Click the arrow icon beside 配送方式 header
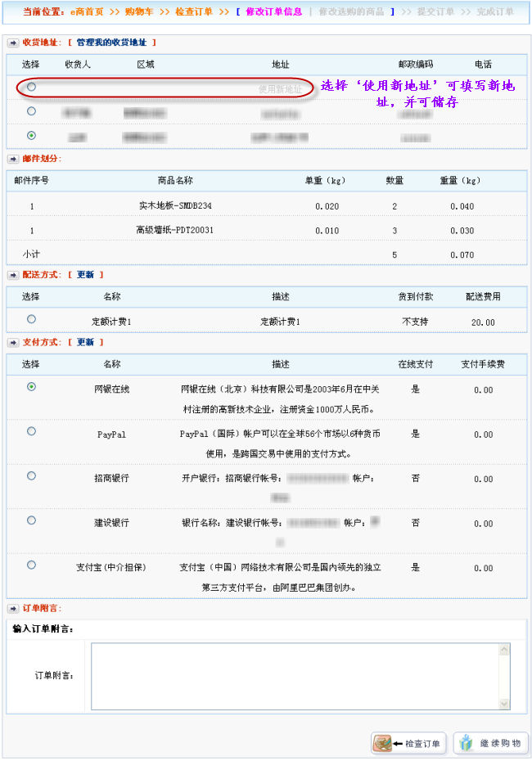 13,275
